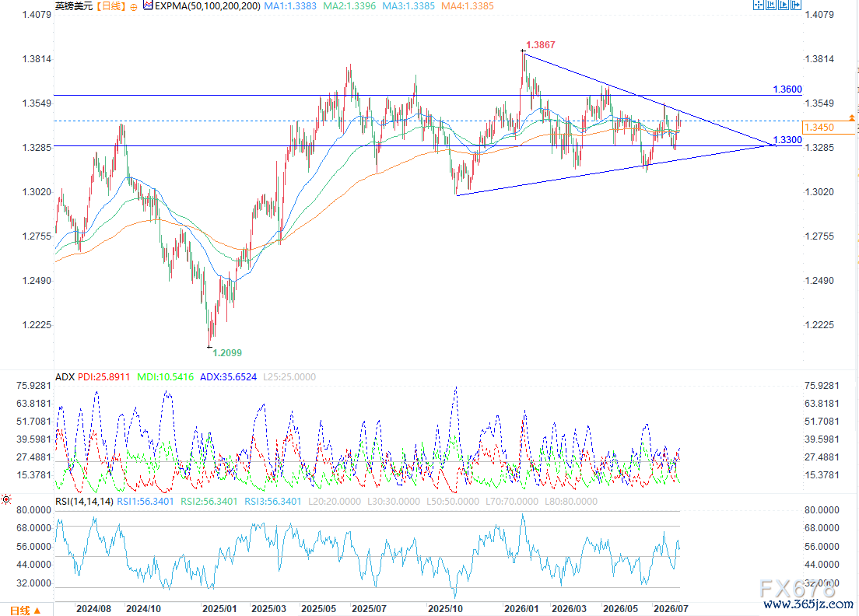Image resolution: width=859 pixels, height=616 pixels.
Task: Click the MA3:1.3385 value
Action: 408,6
